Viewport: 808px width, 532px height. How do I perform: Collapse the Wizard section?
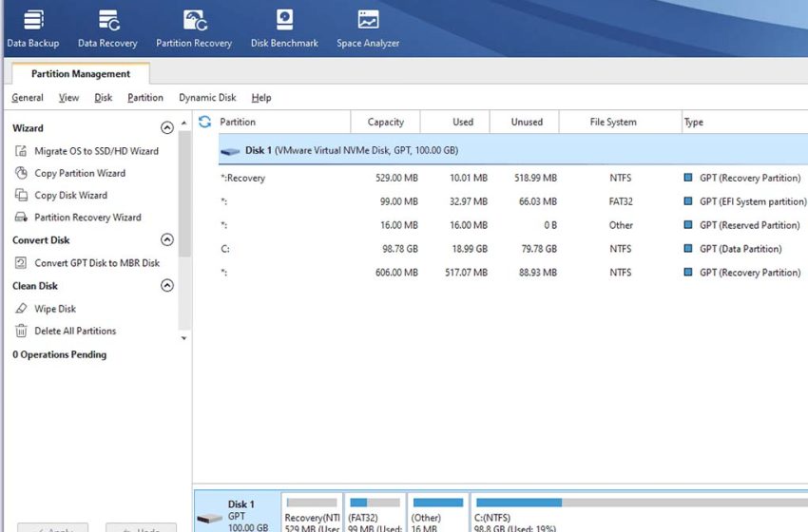click(x=167, y=128)
